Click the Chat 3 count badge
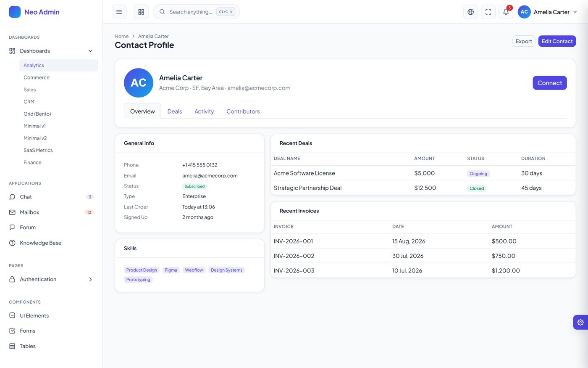 pyautogui.click(x=90, y=197)
